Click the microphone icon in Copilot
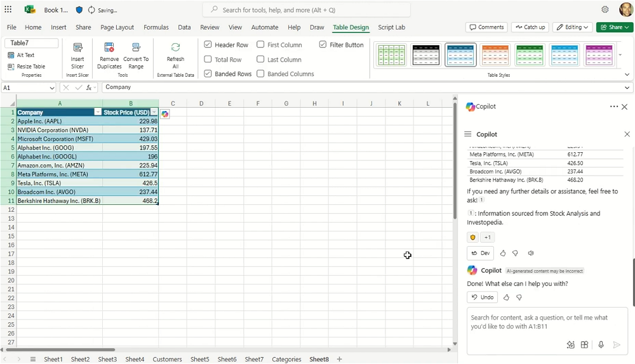 click(x=601, y=344)
